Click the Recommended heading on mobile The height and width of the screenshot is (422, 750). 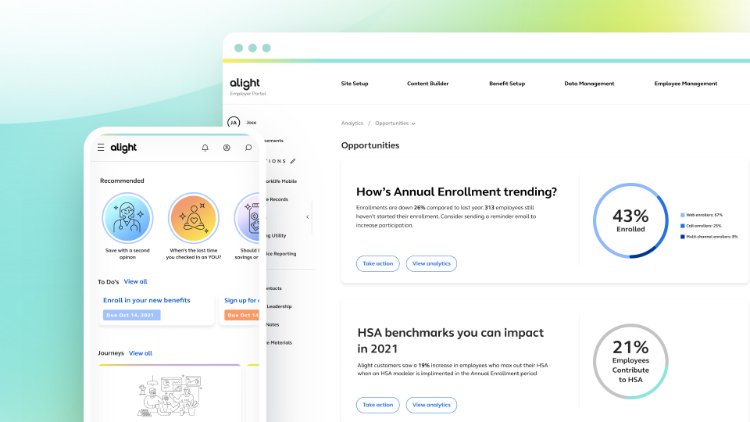(x=122, y=180)
